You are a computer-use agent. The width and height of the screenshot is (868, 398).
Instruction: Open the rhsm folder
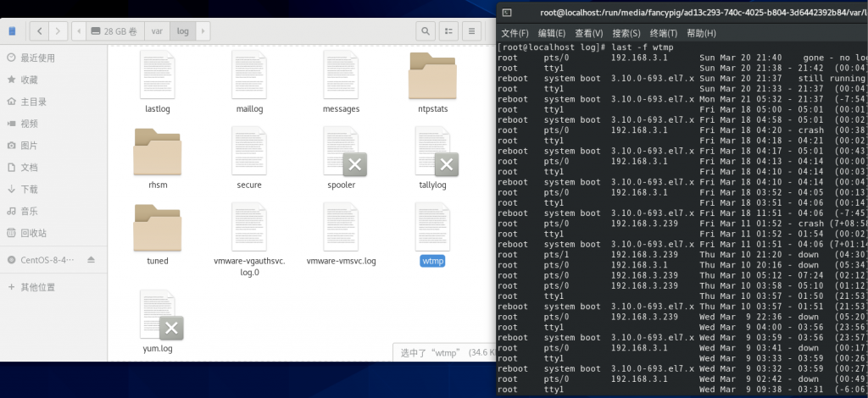(158, 152)
